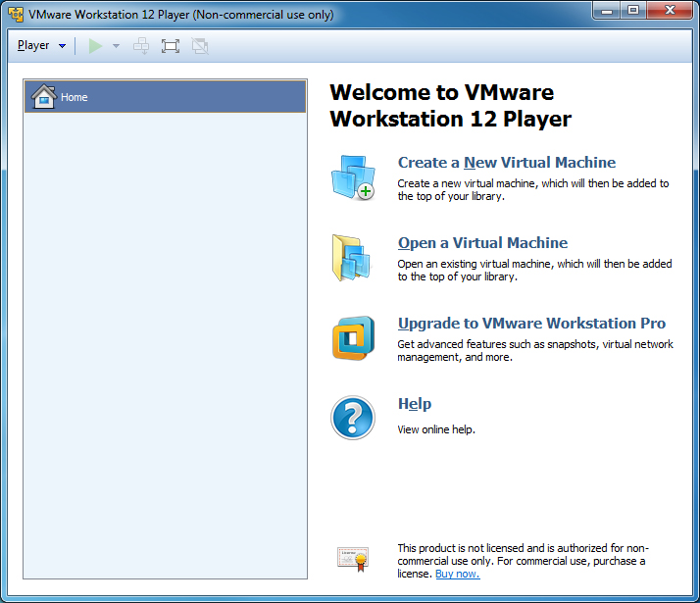Viewport: 700px width, 603px height.
Task: Click the Send Ctrl+Alt+Del toolbar icon
Action: pos(141,46)
